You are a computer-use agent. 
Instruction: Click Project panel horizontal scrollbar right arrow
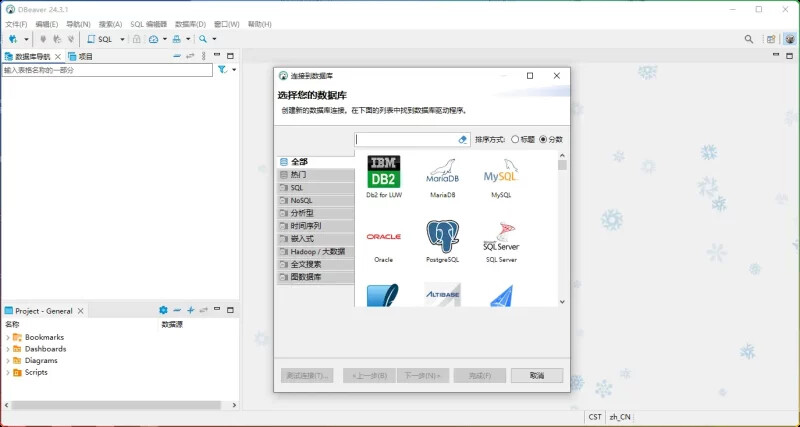tap(234, 405)
